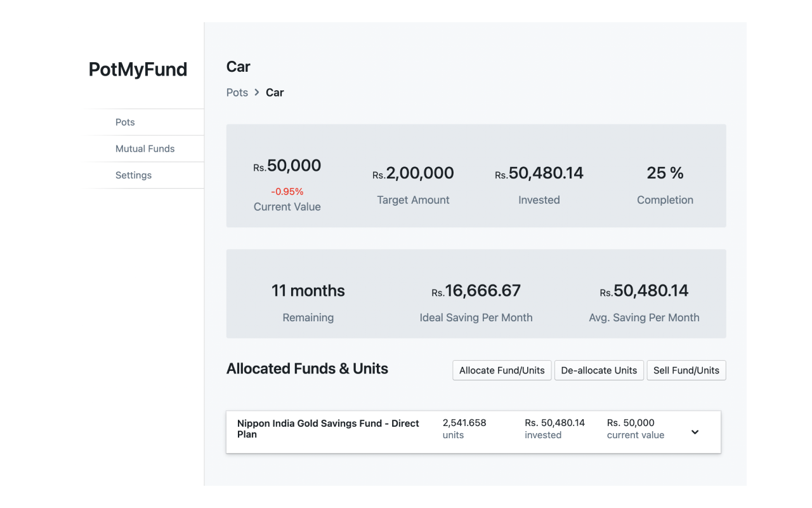Click the Rs. 50,480.14 invested cell in fund row
This screenshot has height=508, width=812.
554,429
